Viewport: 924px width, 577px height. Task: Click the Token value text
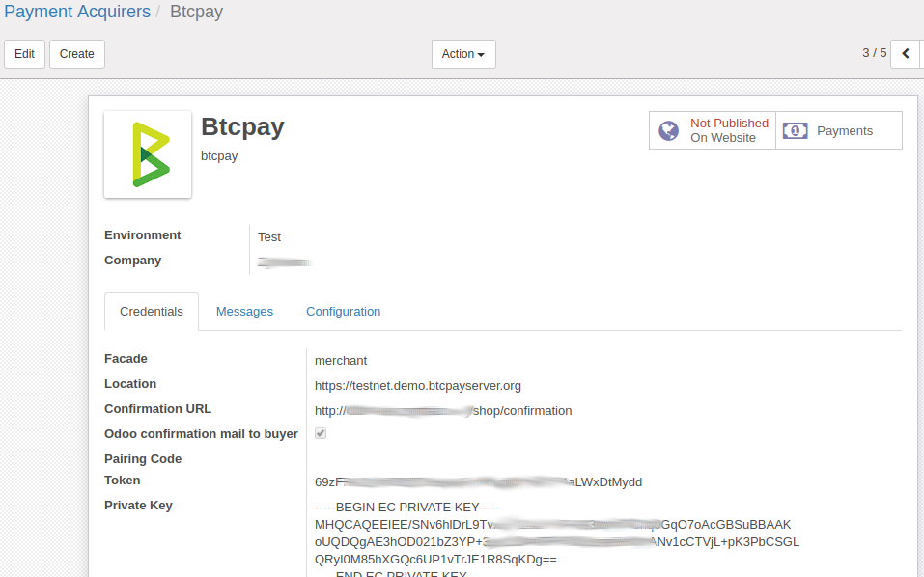(479, 482)
